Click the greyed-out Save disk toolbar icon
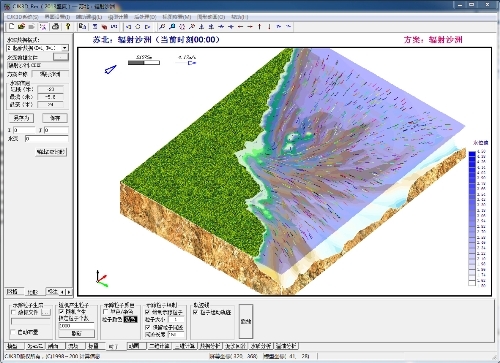 [x=31, y=27]
